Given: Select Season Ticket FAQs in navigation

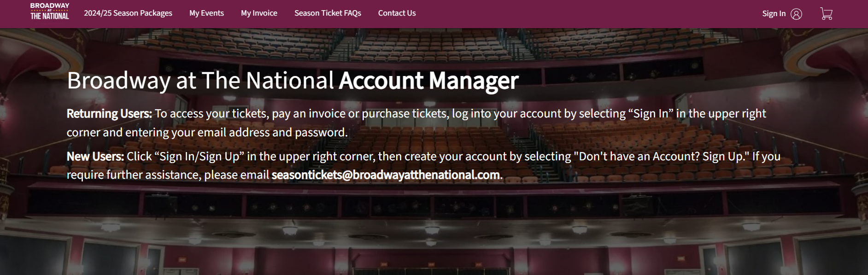Looking at the screenshot, I should click(328, 13).
